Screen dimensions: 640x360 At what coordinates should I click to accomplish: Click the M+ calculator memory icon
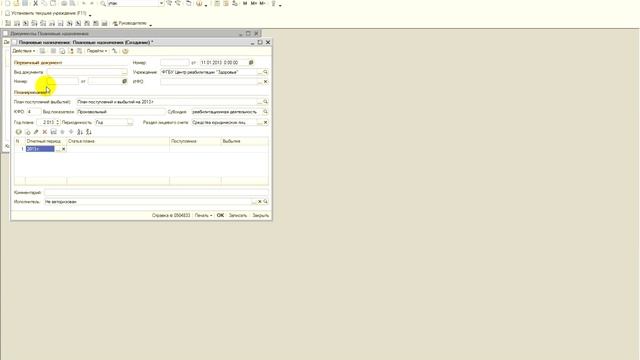[253, 3]
